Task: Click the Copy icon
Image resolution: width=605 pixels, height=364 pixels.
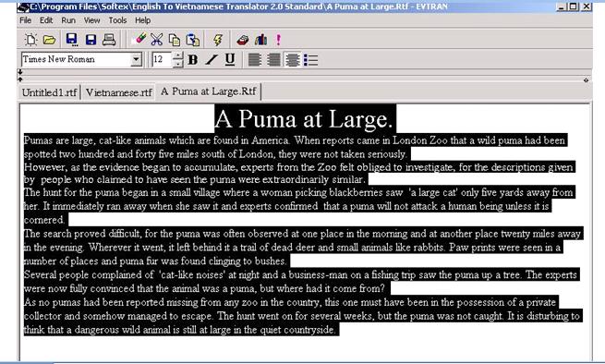Action: tap(175, 40)
